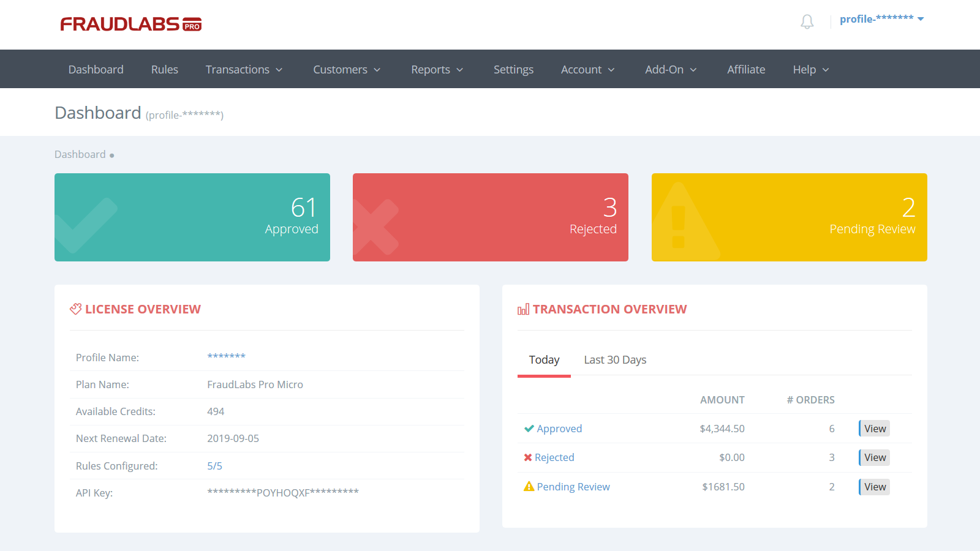Expand the Add-On menu
980x551 pixels.
(x=671, y=69)
